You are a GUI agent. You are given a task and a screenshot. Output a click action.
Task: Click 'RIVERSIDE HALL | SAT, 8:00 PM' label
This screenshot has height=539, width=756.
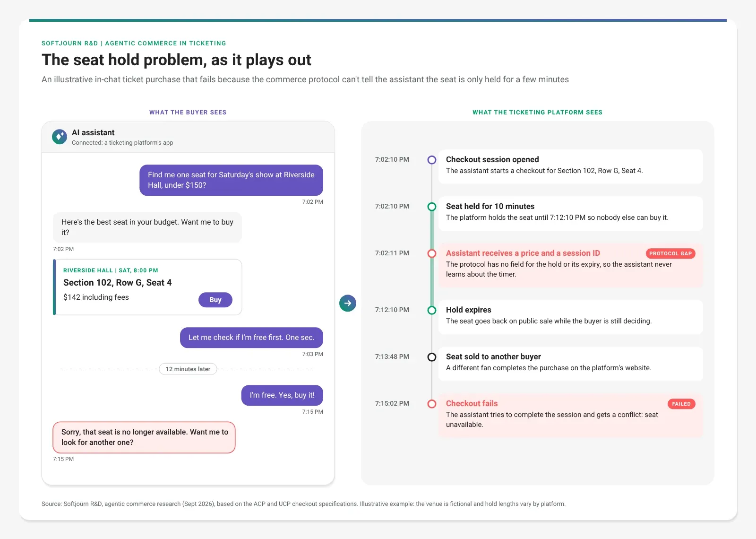pyautogui.click(x=111, y=270)
